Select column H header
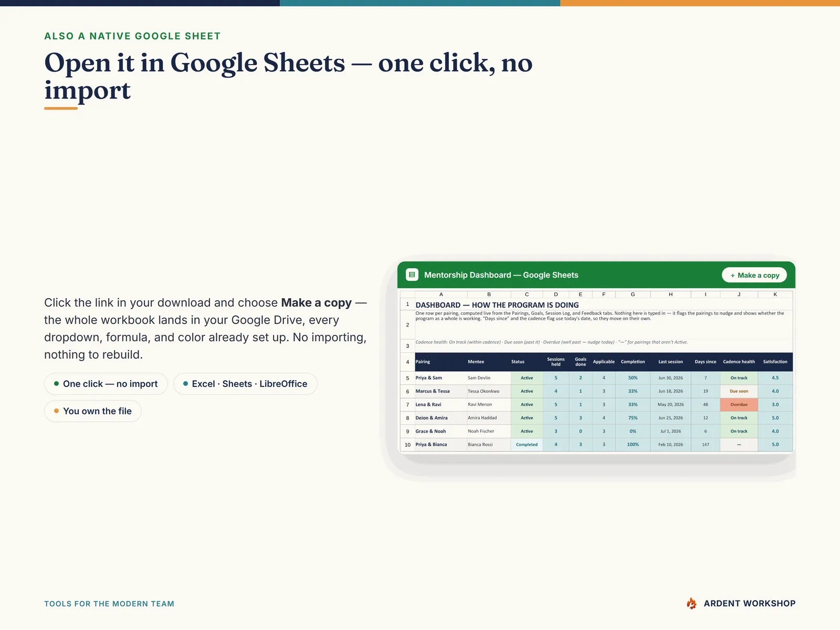The image size is (840, 630). (670, 295)
